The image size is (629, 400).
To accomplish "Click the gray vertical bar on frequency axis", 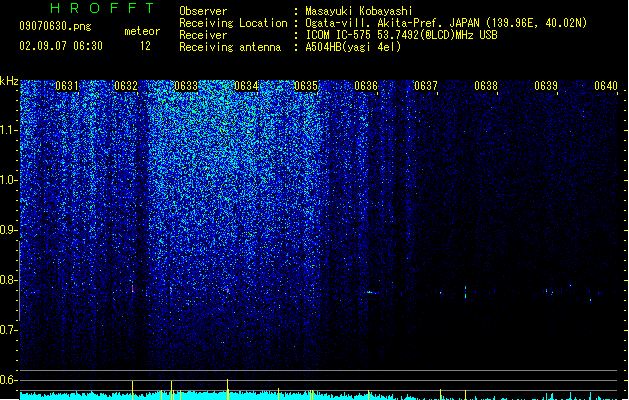I will (19, 281).
